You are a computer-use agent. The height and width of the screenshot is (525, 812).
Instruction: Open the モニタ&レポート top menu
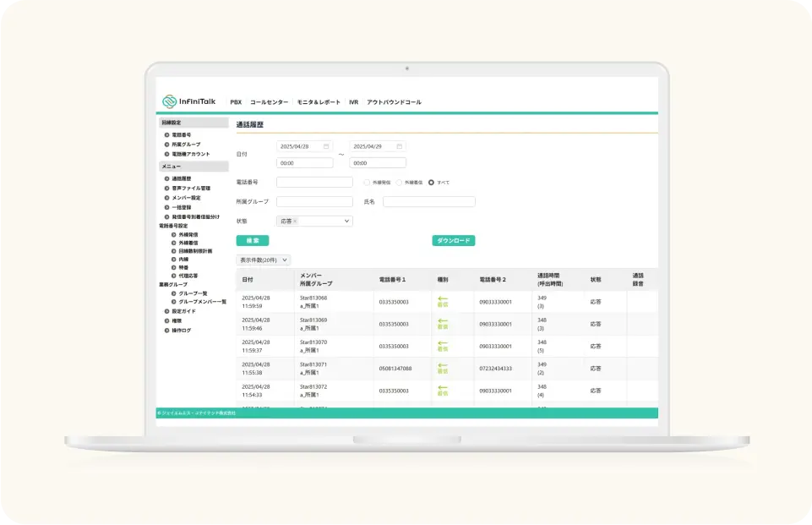click(319, 102)
